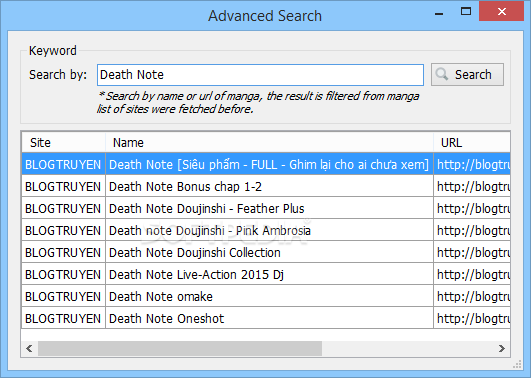This screenshot has height=378, width=531.
Task: Click the Search button with magnifier icon
Action: tap(467, 75)
